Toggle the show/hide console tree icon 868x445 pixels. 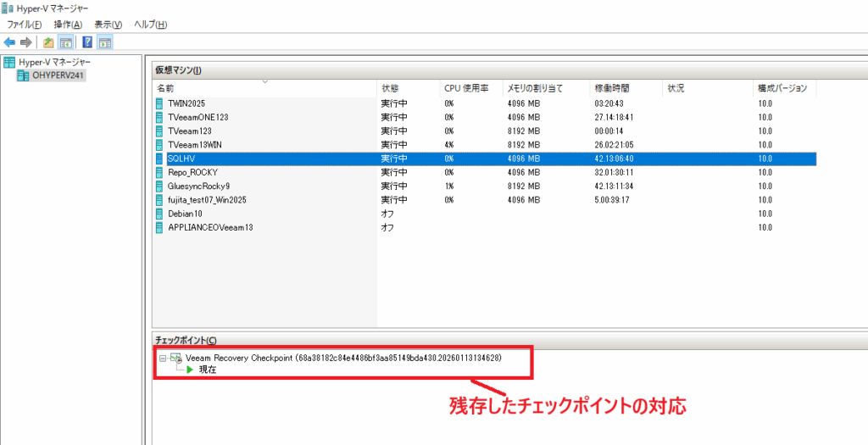tap(65, 42)
